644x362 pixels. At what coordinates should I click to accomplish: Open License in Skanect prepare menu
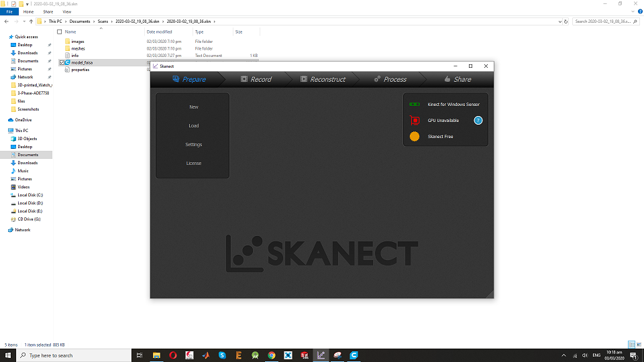(x=193, y=164)
